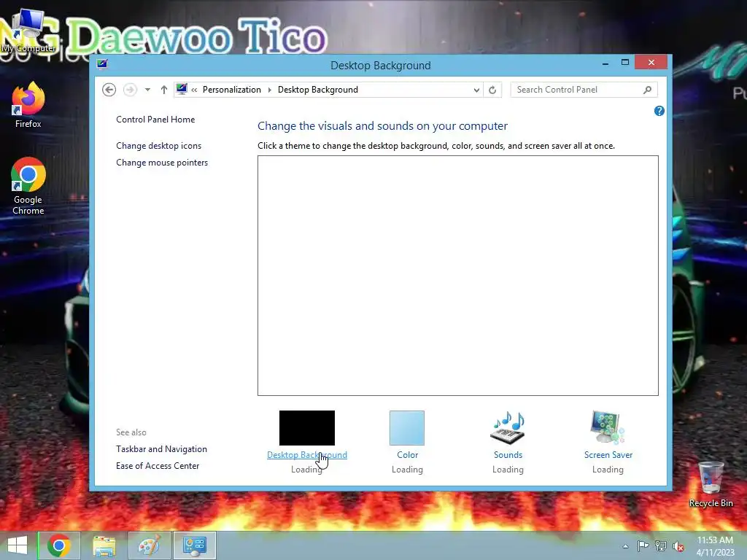Click Personalization in the breadcrumb
The height and width of the screenshot is (560, 747).
232,90
